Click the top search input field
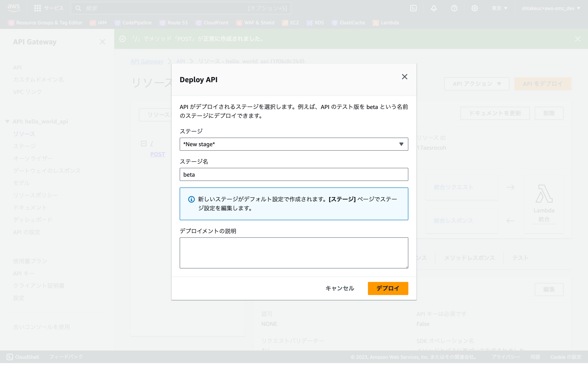Screen dimensions: 588x368 click(180, 8)
